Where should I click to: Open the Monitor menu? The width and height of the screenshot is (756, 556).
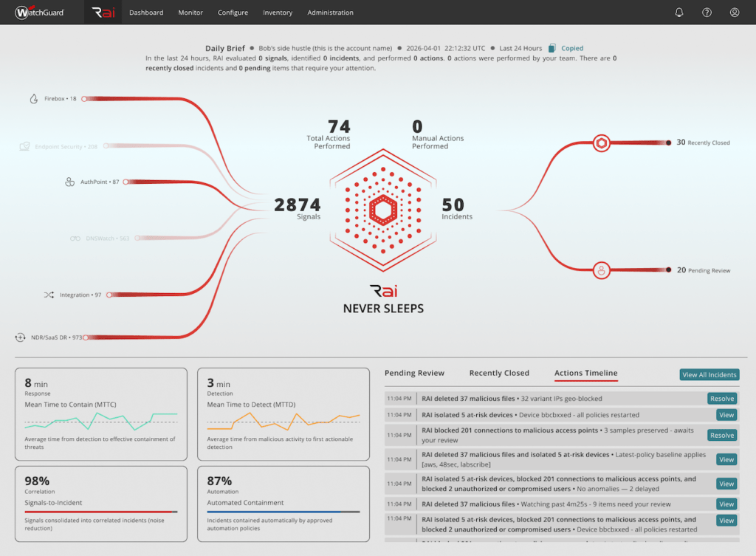click(x=190, y=13)
